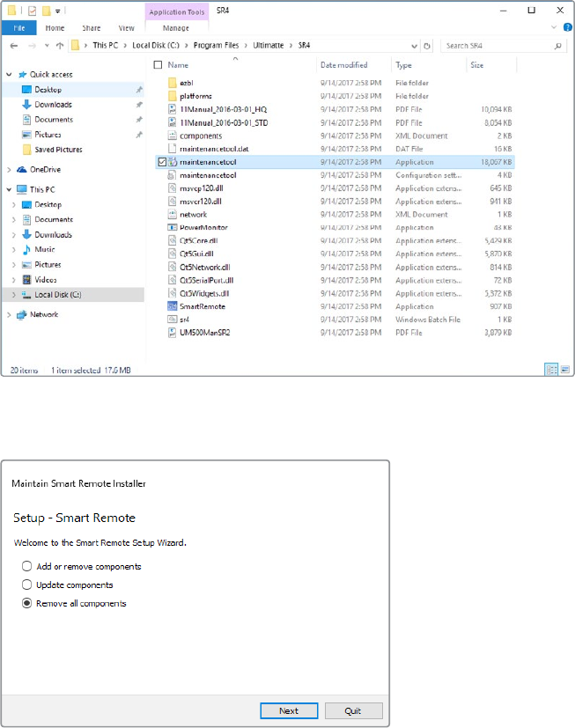Select the Qt5Network.dll file row
This screenshot has width=575, height=728.
coord(335,268)
